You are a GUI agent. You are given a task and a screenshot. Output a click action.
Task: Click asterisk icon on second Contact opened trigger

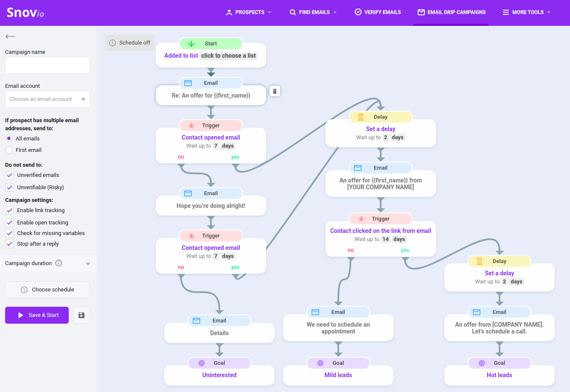[191, 236]
